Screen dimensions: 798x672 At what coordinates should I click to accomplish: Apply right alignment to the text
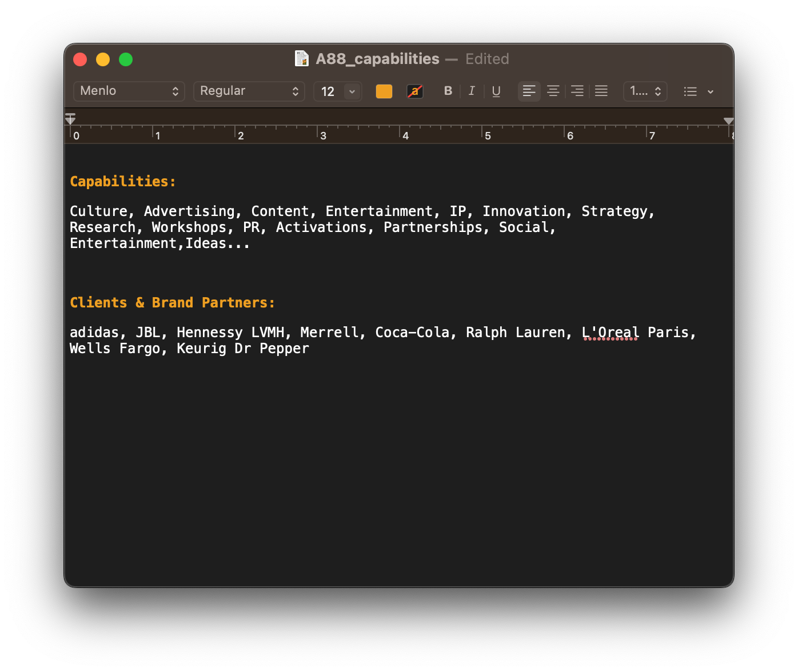pos(577,91)
